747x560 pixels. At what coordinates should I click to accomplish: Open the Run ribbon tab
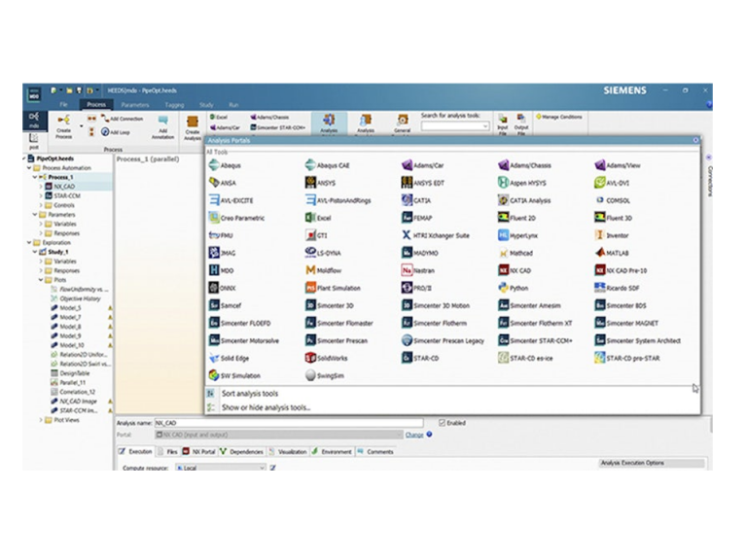pyautogui.click(x=233, y=105)
